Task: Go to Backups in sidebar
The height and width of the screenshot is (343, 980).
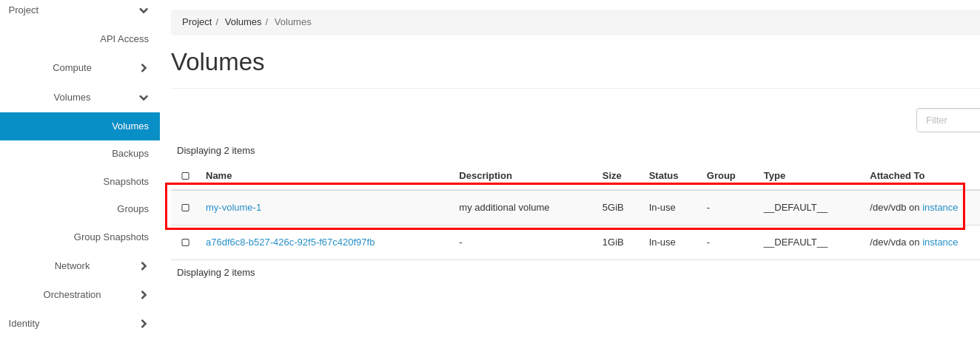Action: [x=130, y=154]
